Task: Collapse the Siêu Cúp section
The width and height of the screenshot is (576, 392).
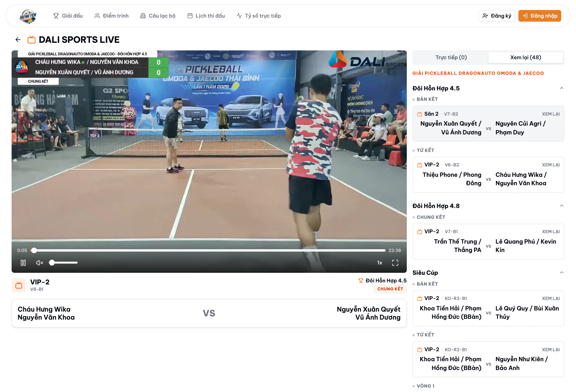Action: tap(562, 273)
